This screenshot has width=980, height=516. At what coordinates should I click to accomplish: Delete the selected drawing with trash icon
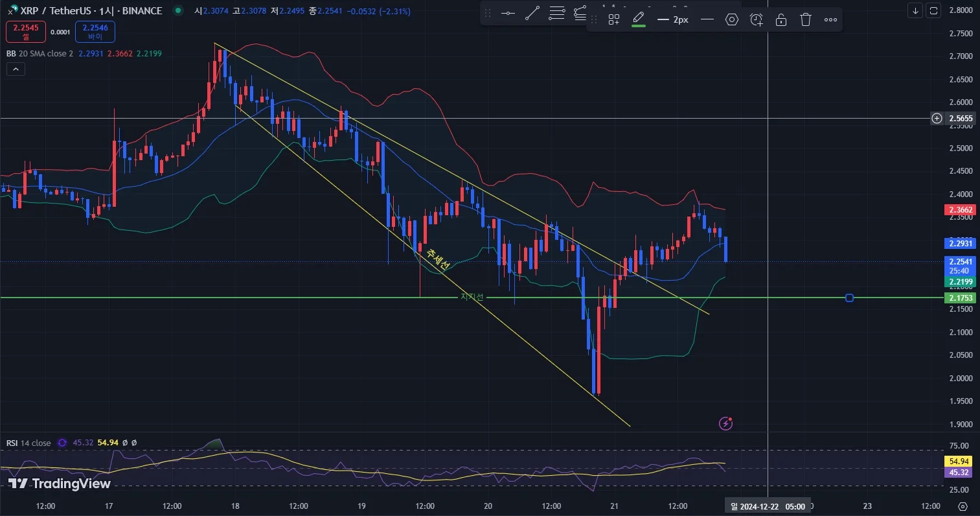pos(806,20)
